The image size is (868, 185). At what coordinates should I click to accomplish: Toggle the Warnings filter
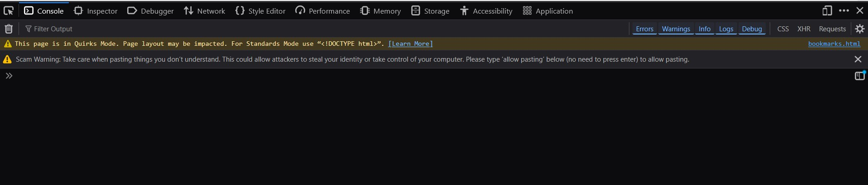coord(676,29)
